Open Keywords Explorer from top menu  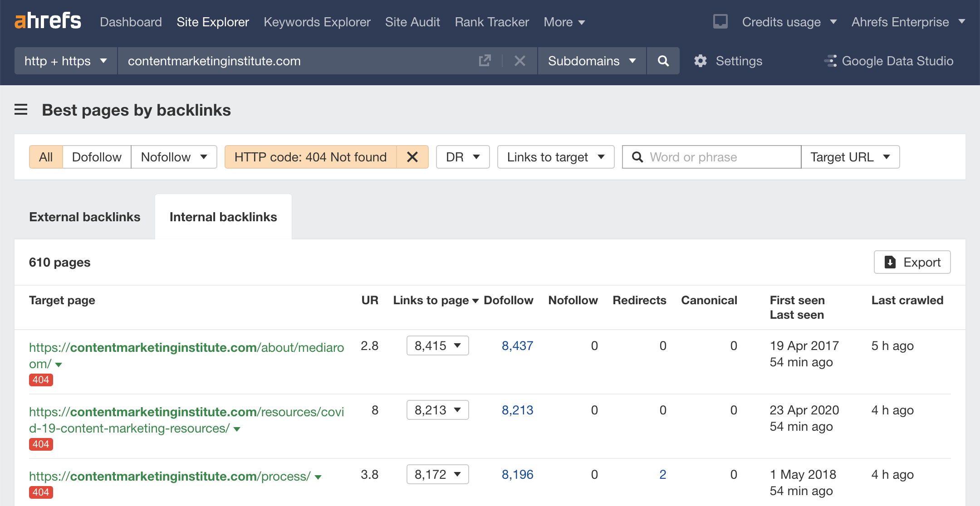click(317, 22)
